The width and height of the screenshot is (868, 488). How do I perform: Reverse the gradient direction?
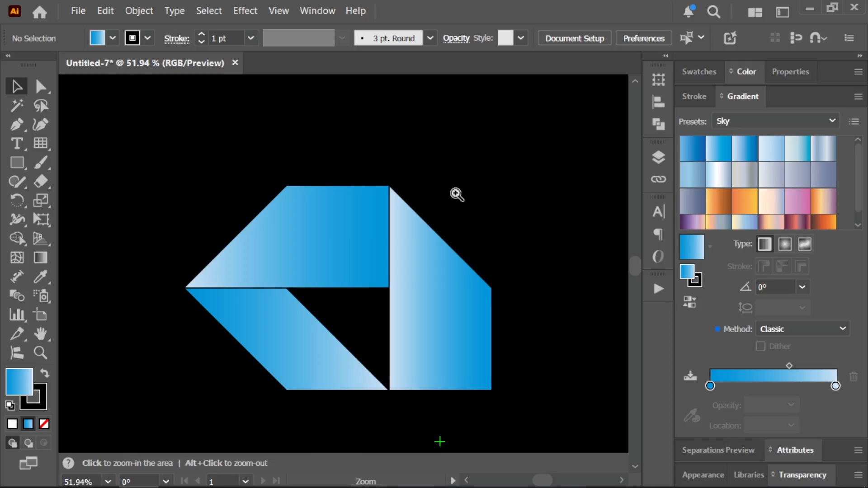click(x=689, y=302)
